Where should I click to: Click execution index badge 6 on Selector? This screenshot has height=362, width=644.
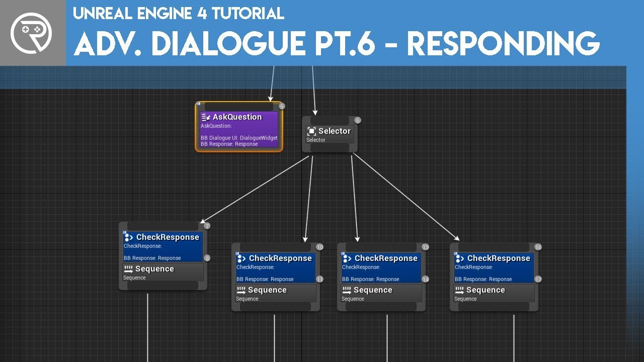pyautogui.click(x=358, y=120)
